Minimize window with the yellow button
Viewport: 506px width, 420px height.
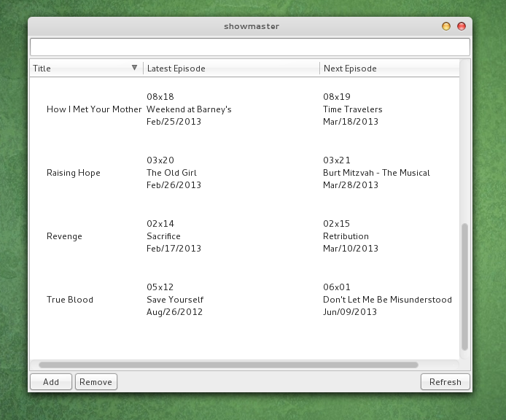446,26
